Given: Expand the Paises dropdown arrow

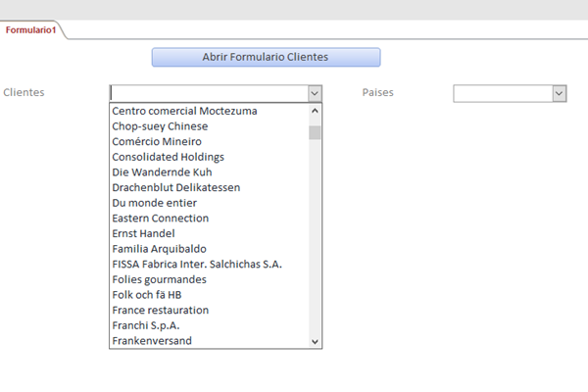Looking at the screenshot, I should pyautogui.click(x=560, y=93).
